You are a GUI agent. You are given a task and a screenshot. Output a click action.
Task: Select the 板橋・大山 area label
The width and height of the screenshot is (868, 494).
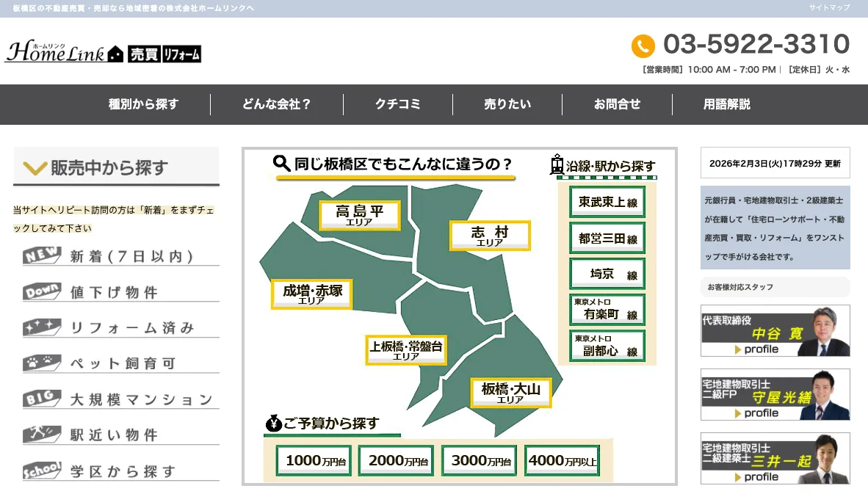point(510,393)
